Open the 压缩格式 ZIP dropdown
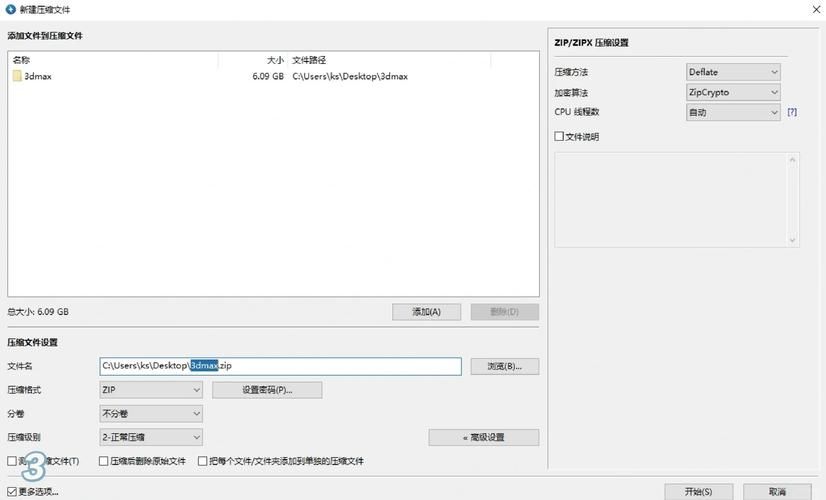The width and height of the screenshot is (826, 500). pos(151,390)
